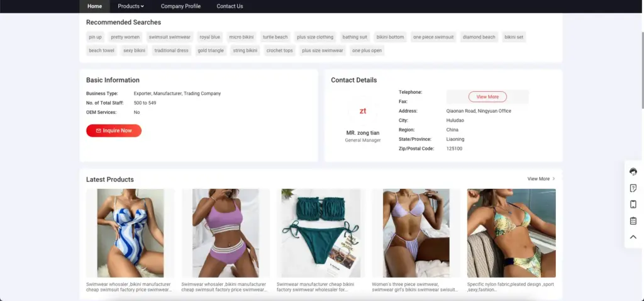644x301 pixels.
Task: Expand the Products dropdown menu
Action: point(131,6)
